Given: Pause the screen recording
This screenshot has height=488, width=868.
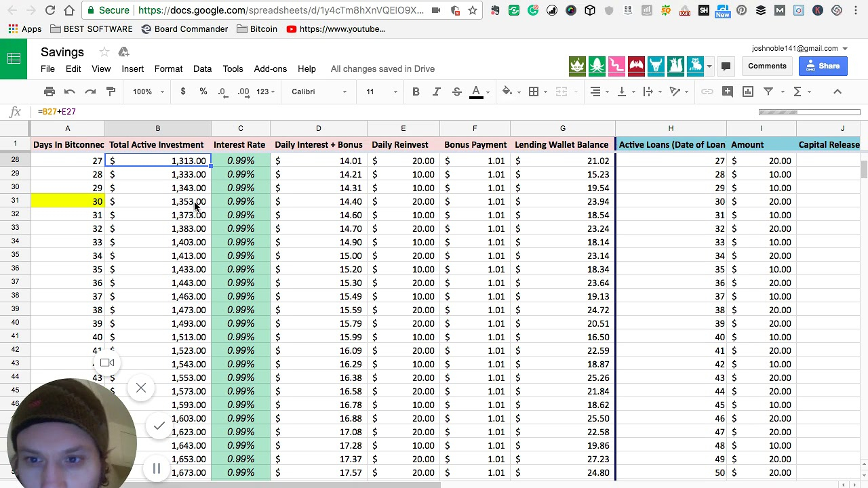Looking at the screenshot, I should coord(156,468).
